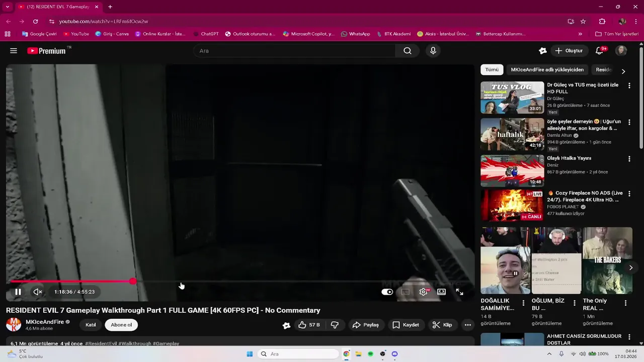Image resolution: width=644 pixels, height=362 pixels.
Task: Open notifications bell with 9+ badge
Action: click(x=599, y=51)
